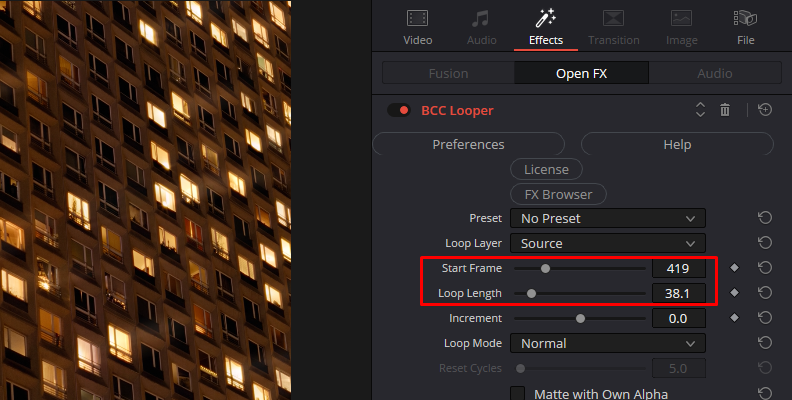
Task: Open Loop Layer dropdown set to Source
Action: [x=608, y=243]
